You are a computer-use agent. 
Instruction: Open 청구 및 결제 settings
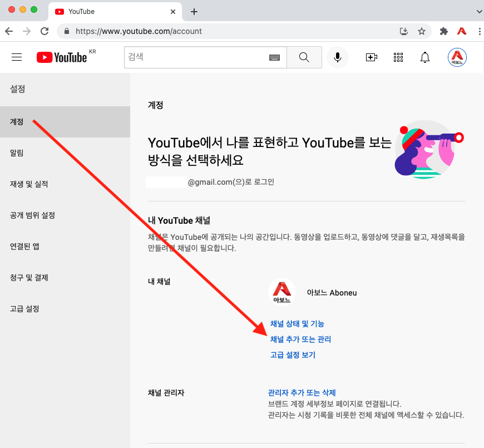tap(65, 278)
